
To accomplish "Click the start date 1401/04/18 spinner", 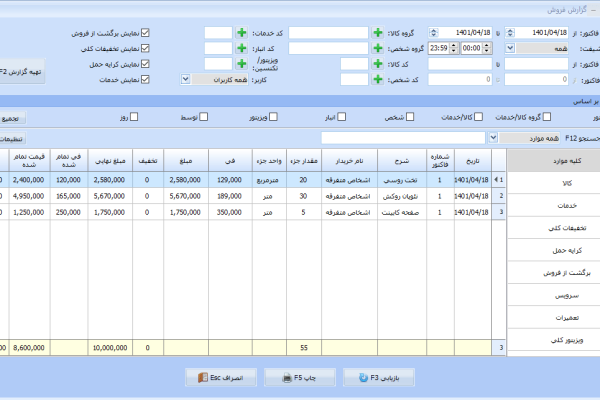I will [x=510, y=33].
